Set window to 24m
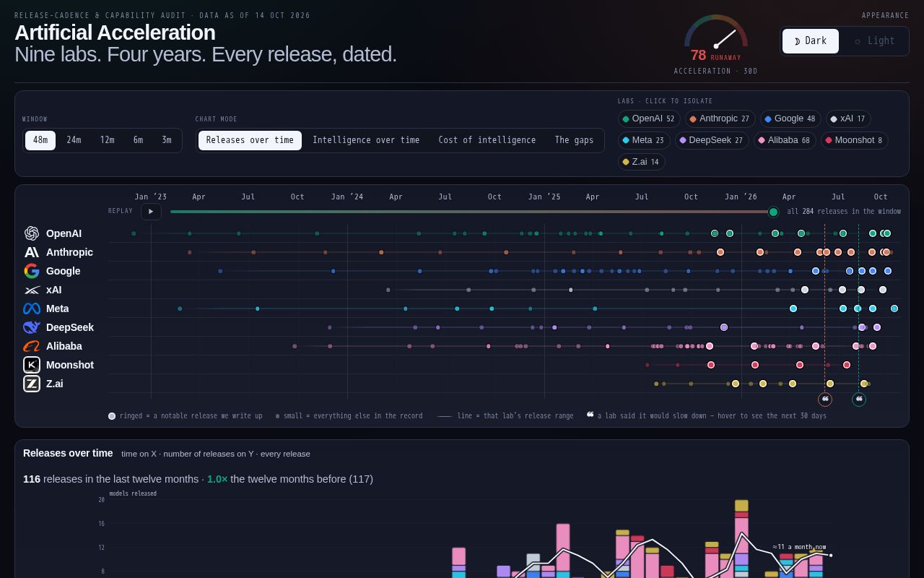924x578 pixels. (x=74, y=140)
